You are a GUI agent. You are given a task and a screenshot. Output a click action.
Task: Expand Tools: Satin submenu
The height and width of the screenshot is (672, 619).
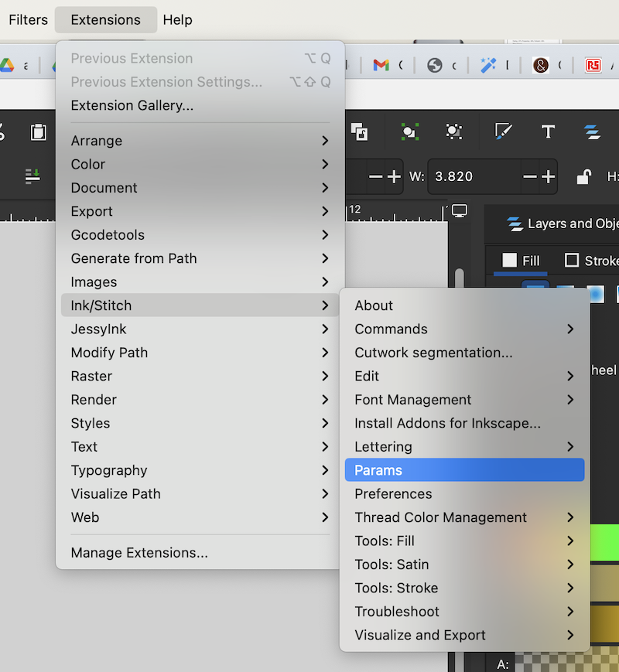[x=464, y=565]
